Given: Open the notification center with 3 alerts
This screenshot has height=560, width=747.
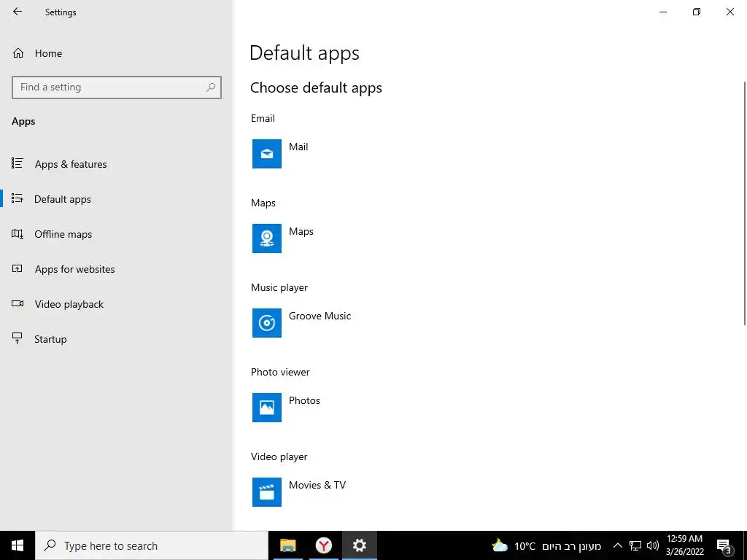Looking at the screenshot, I should click(724, 546).
